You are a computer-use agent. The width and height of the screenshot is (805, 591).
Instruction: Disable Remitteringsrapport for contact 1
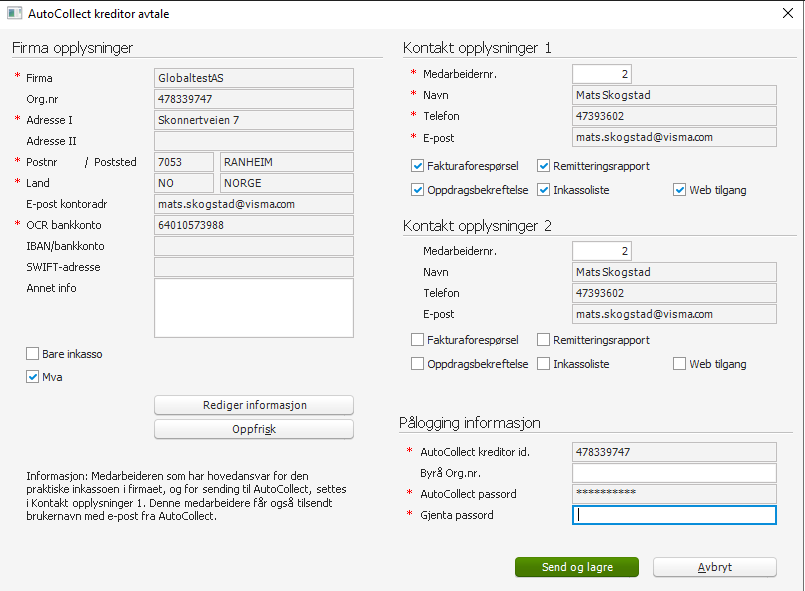click(x=543, y=165)
